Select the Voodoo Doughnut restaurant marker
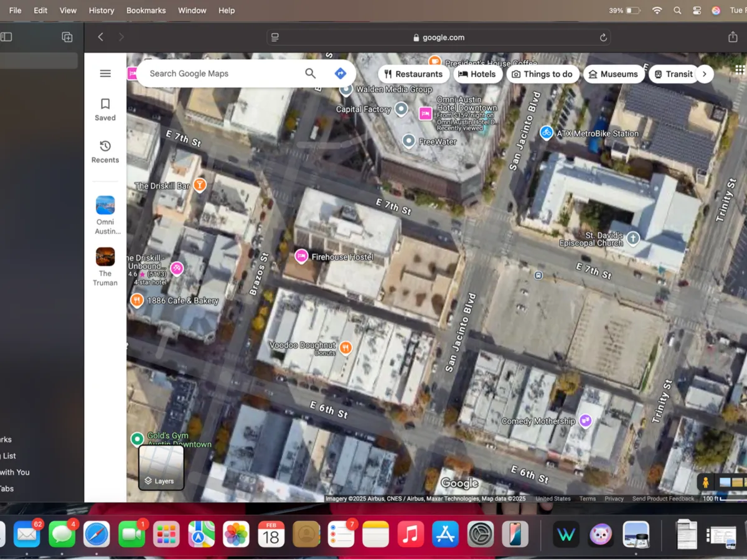Image resolution: width=747 pixels, height=560 pixels. coord(345,347)
